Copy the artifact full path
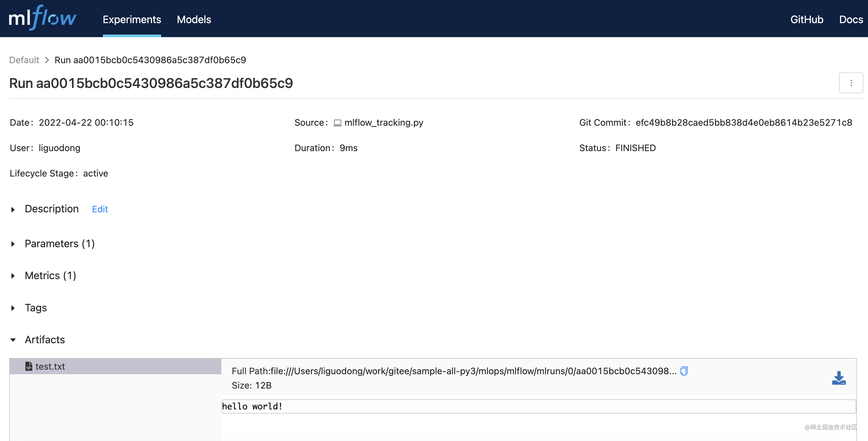This screenshot has width=868, height=441. pyautogui.click(x=684, y=371)
